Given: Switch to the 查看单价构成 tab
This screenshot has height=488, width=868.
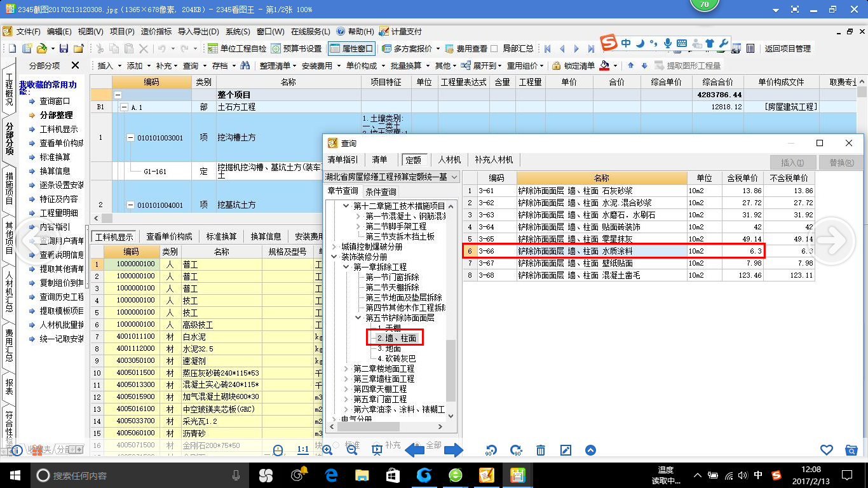Looking at the screenshot, I should coord(169,236).
